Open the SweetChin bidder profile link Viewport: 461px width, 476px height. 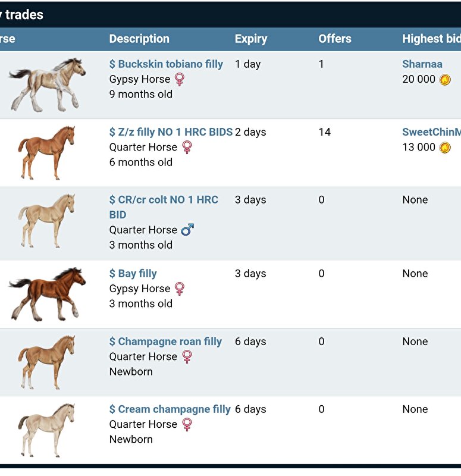coord(431,132)
